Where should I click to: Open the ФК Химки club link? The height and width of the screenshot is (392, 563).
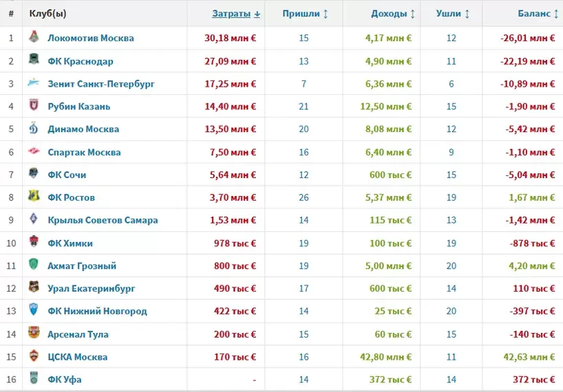(70, 243)
